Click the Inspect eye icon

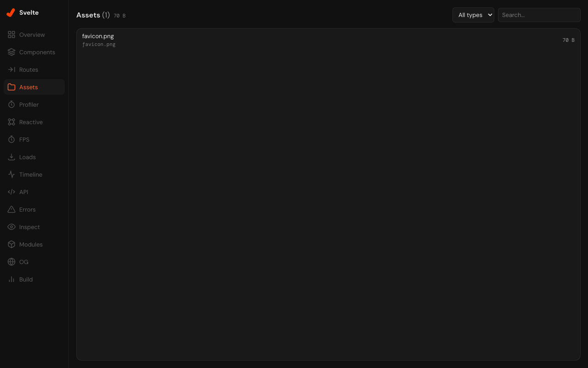[11, 227]
